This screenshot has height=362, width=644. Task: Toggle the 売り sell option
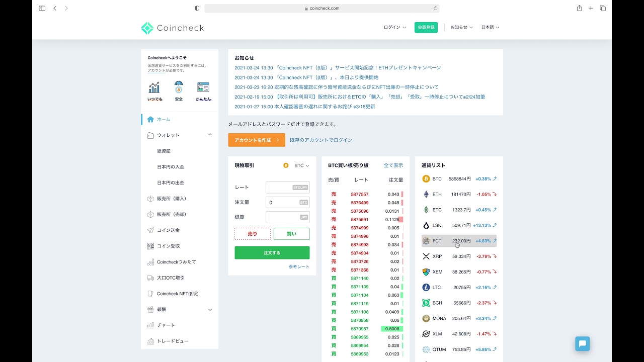pos(253,234)
